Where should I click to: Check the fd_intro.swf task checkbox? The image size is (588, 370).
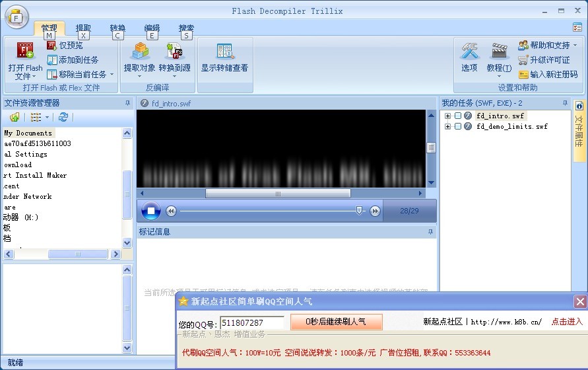(x=457, y=116)
